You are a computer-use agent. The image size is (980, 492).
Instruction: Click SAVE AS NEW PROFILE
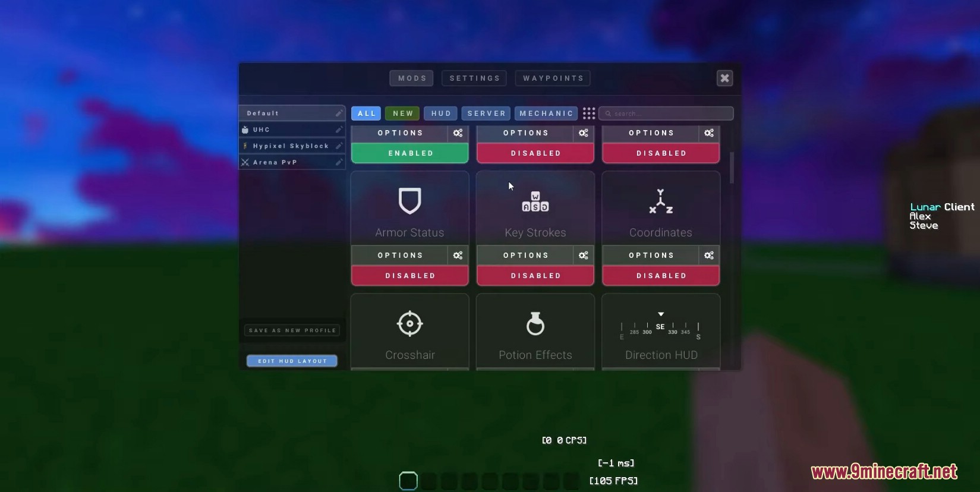(292, 330)
